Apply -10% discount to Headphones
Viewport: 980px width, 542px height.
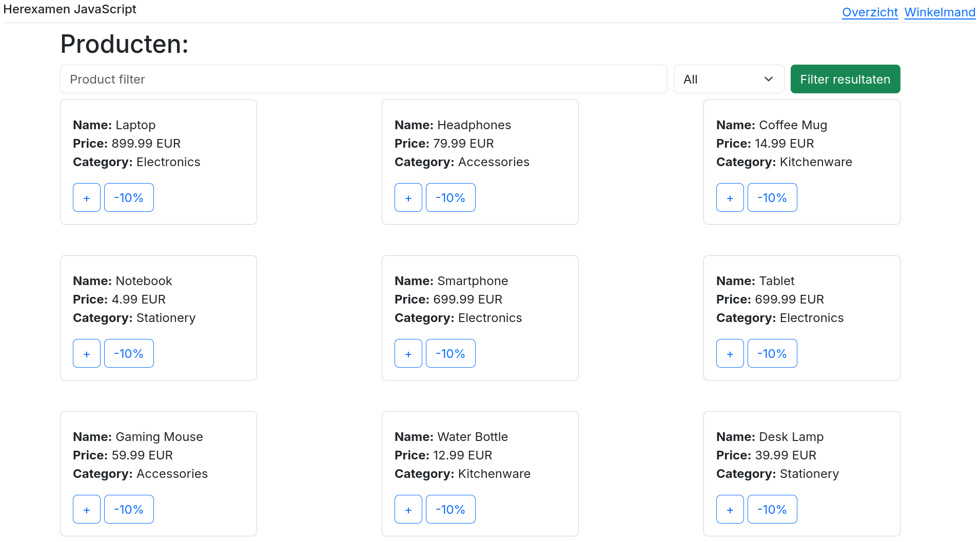click(450, 198)
